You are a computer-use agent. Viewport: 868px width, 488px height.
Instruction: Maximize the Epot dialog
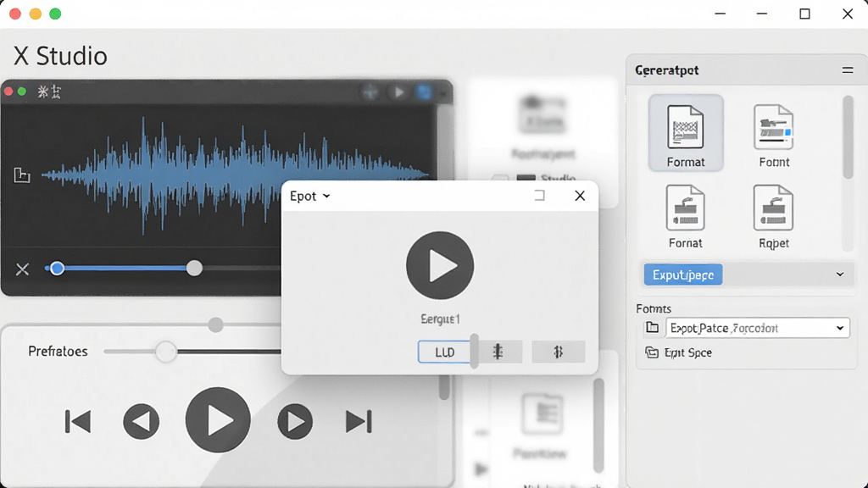click(540, 196)
